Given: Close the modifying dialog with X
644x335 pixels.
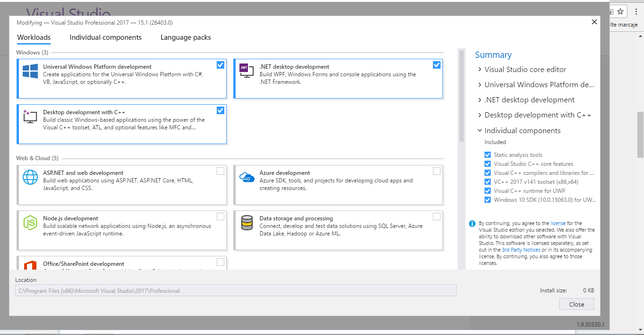Looking at the screenshot, I should click(594, 22).
